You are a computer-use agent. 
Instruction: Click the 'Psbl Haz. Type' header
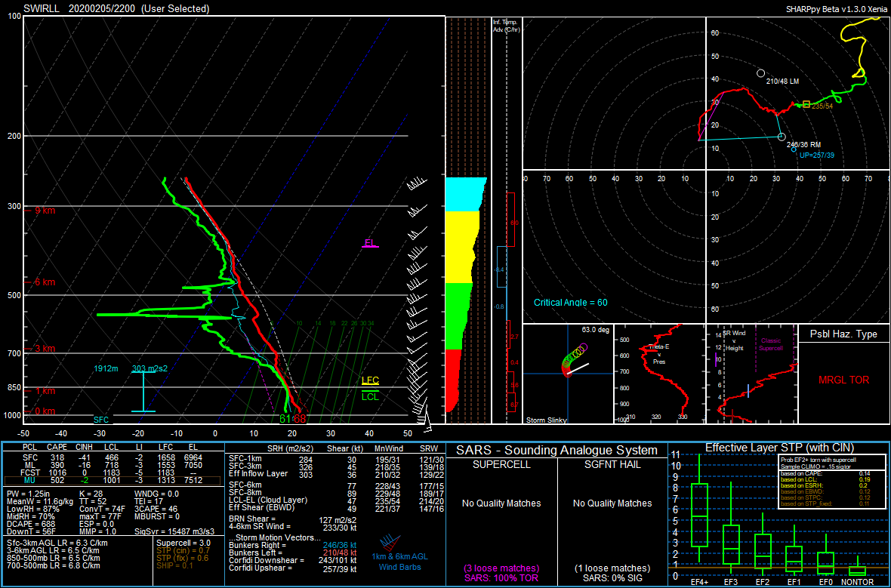click(844, 334)
